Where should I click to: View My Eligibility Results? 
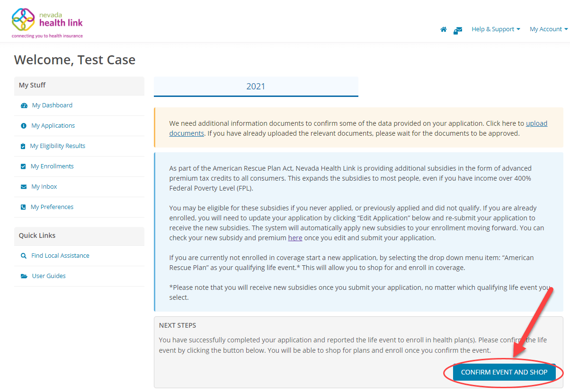[58, 146]
